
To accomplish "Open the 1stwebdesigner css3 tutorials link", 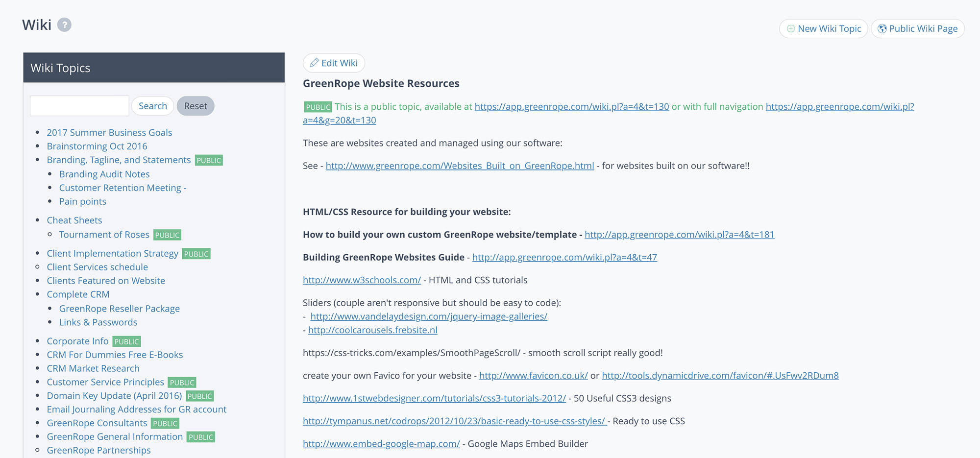I will [434, 398].
